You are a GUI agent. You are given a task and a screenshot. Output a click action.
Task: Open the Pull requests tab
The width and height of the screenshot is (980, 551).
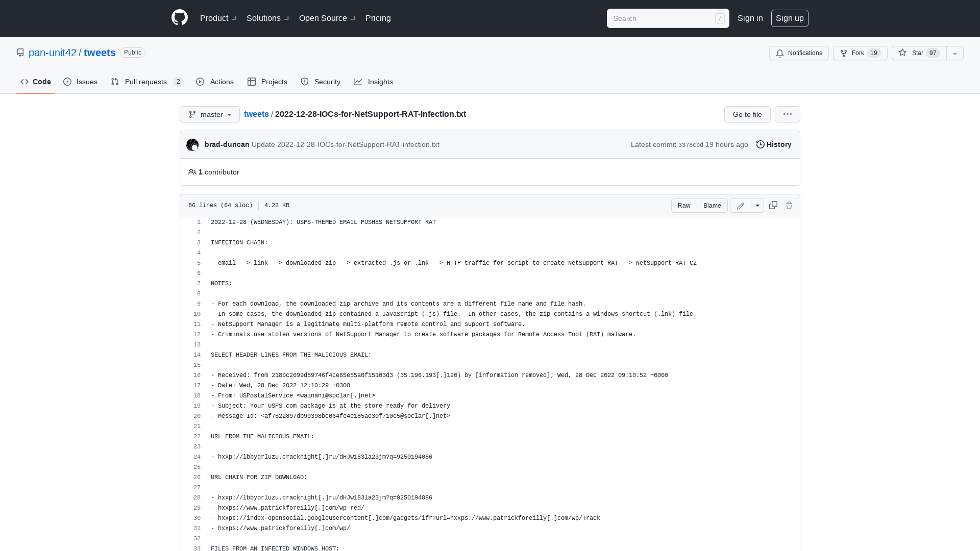[147, 82]
